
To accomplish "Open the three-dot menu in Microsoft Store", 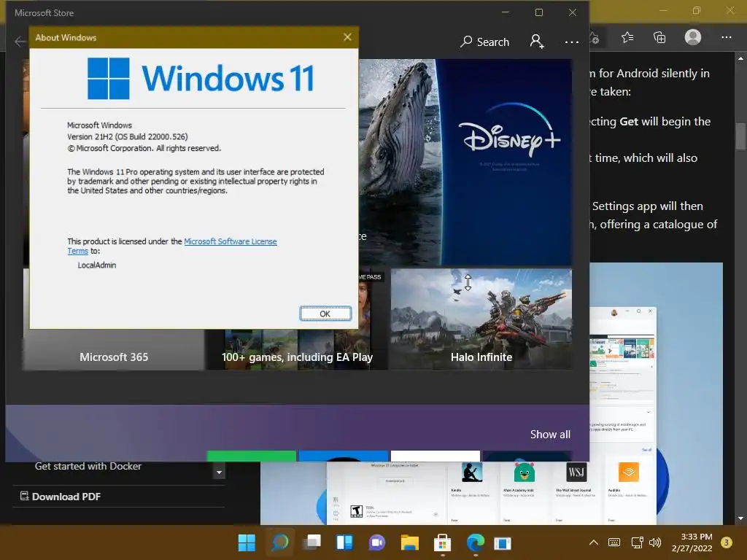I will pyautogui.click(x=571, y=42).
